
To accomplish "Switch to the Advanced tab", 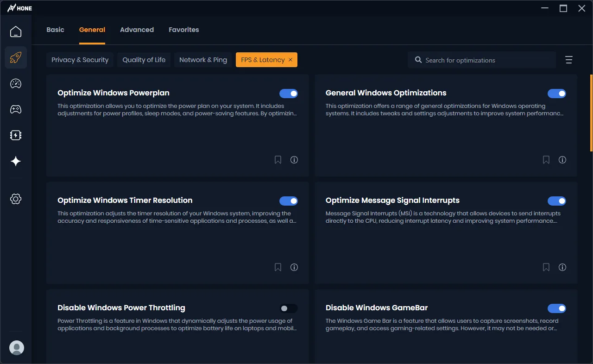I will point(137,30).
